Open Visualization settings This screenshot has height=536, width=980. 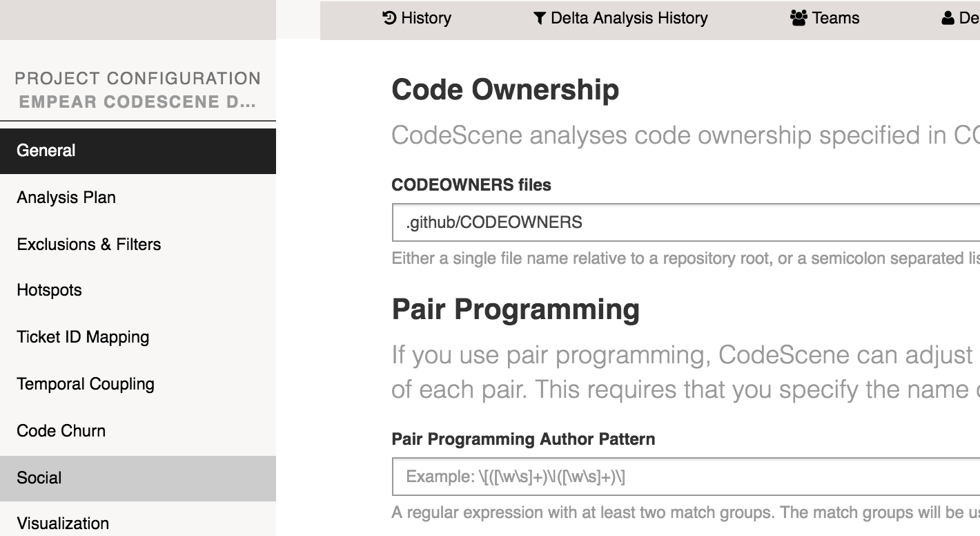pos(63,524)
